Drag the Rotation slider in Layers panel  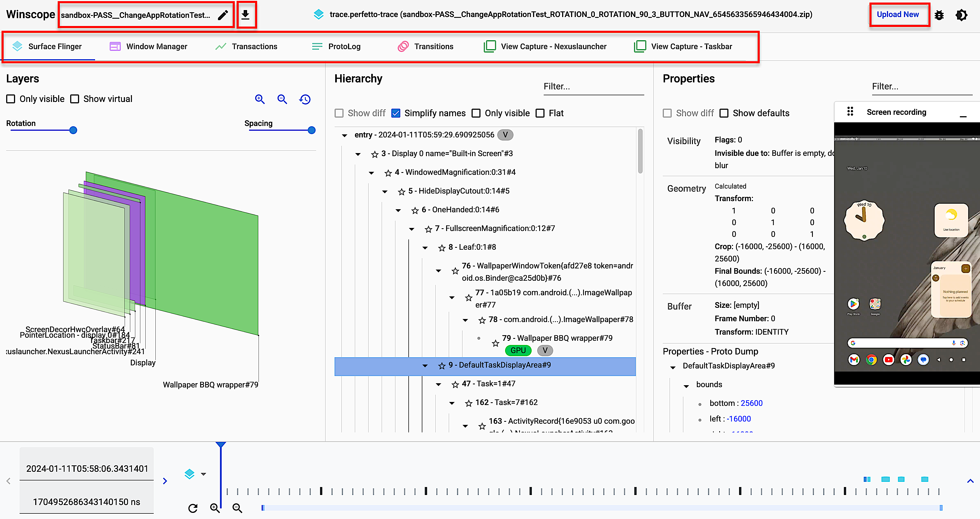(73, 130)
